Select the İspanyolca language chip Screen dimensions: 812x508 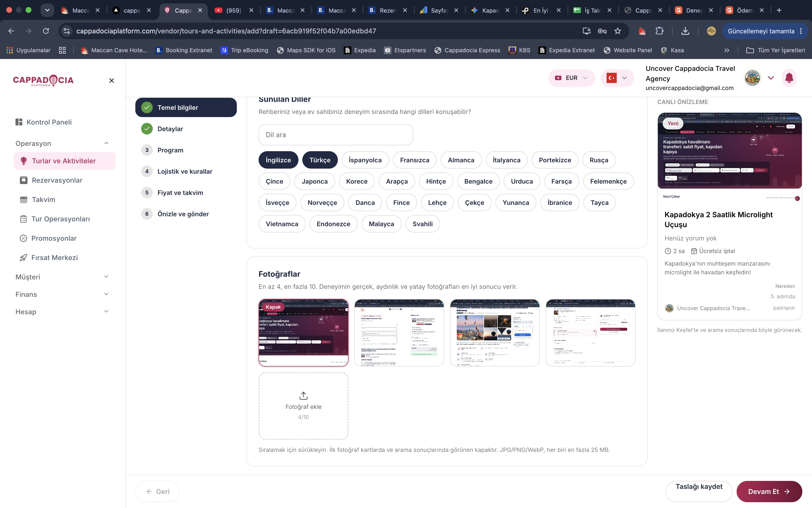365,160
